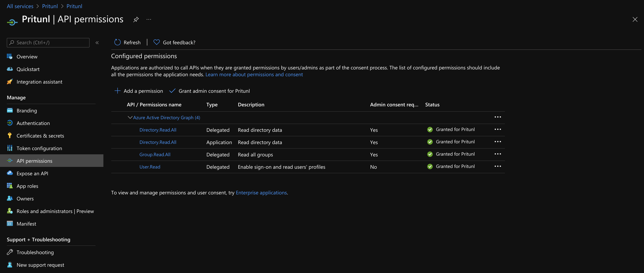Click granted status icon for User.Read
The width and height of the screenshot is (644, 273).
pyautogui.click(x=430, y=166)
